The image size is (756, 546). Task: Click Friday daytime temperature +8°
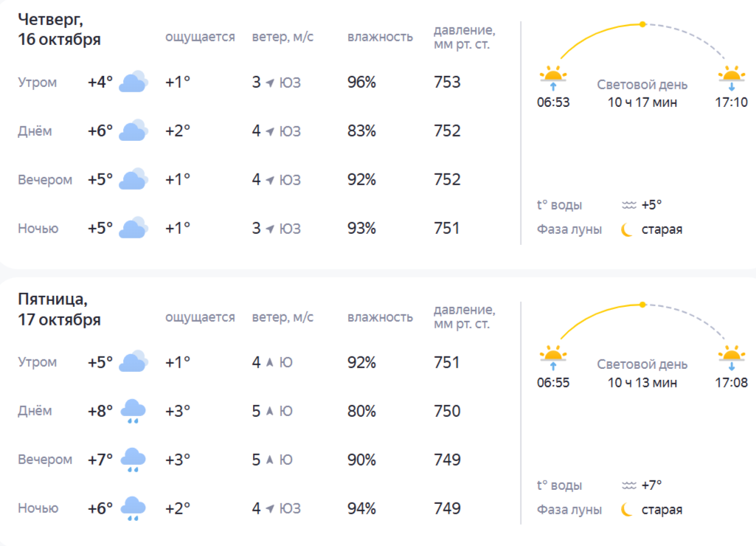click(100, 411)
